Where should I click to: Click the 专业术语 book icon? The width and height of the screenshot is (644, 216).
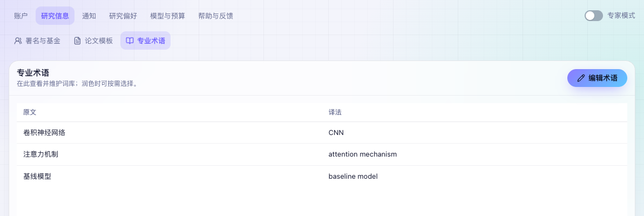[x=130, y=40]
